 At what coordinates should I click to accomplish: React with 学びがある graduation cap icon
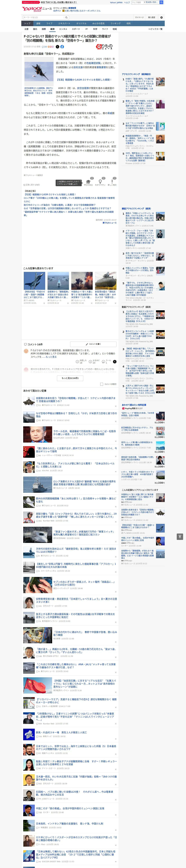point(89,181)
